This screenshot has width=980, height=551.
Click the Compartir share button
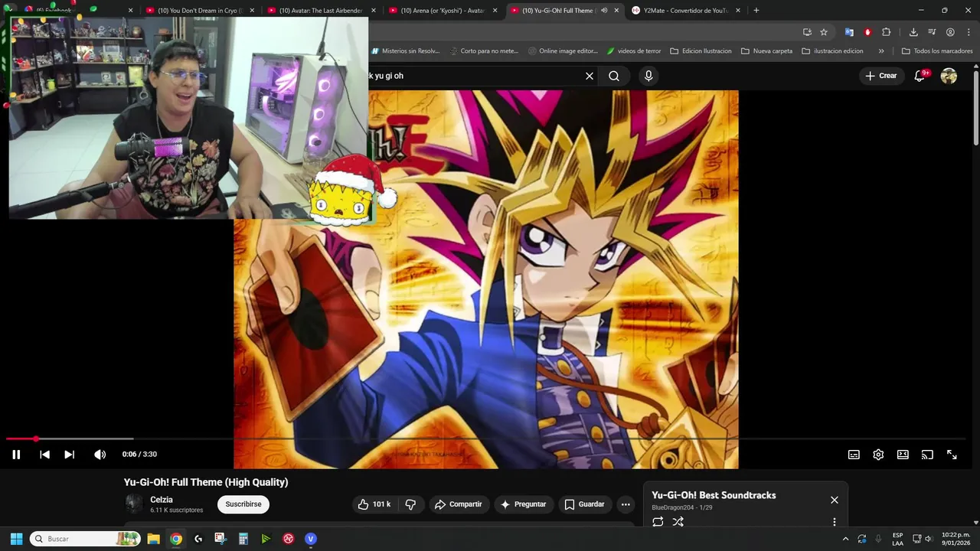(458, 504)
